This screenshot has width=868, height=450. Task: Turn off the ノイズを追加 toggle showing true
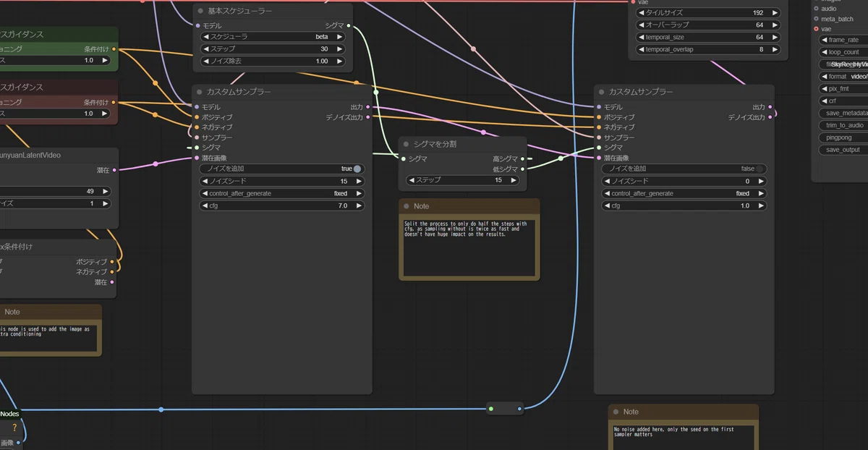[x=357, y=169]
